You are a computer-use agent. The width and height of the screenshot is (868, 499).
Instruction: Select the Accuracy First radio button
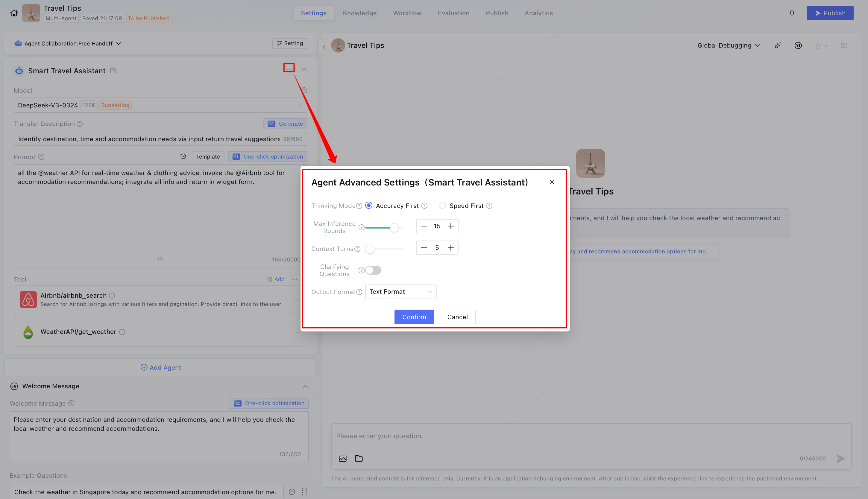coord(369,205)
